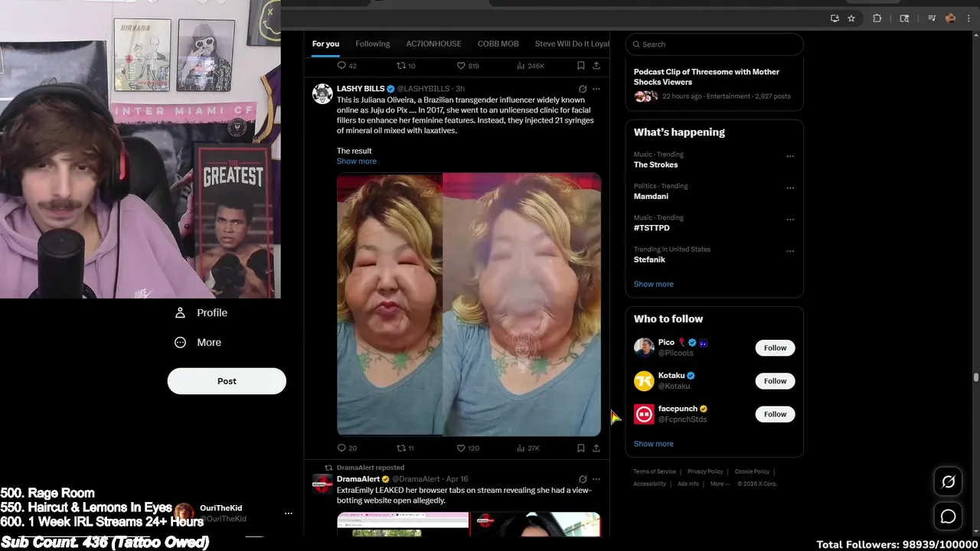Open the Privacy Policy link
Viewport: 980px width, 551px height.
705,471
